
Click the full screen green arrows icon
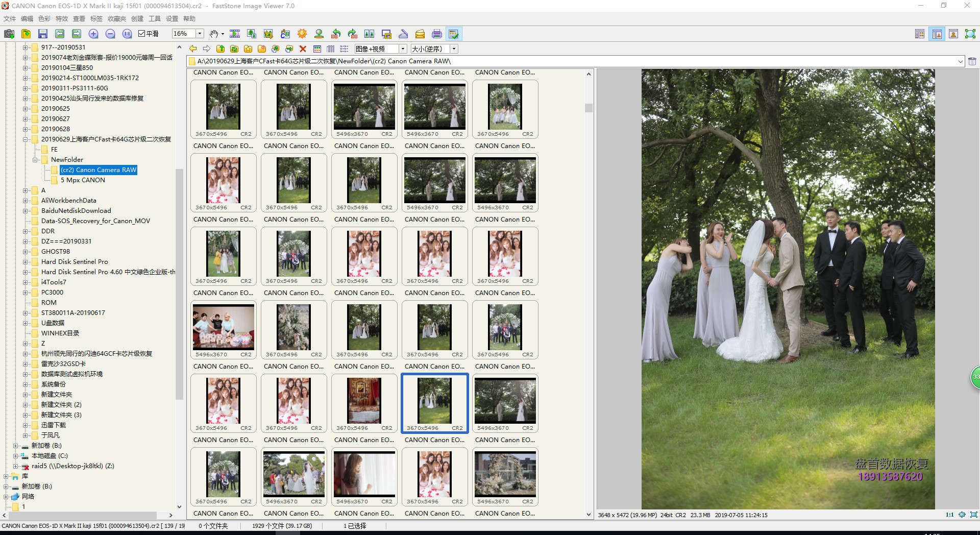970,34
